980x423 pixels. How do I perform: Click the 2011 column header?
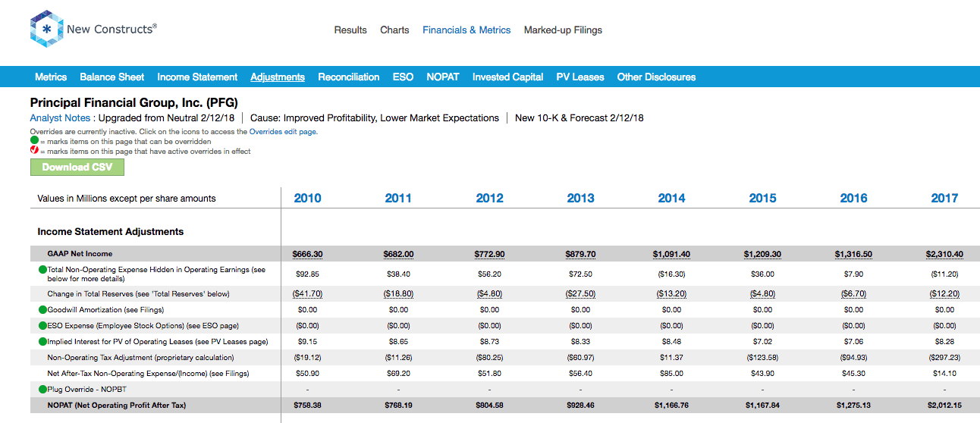point(398,198)
